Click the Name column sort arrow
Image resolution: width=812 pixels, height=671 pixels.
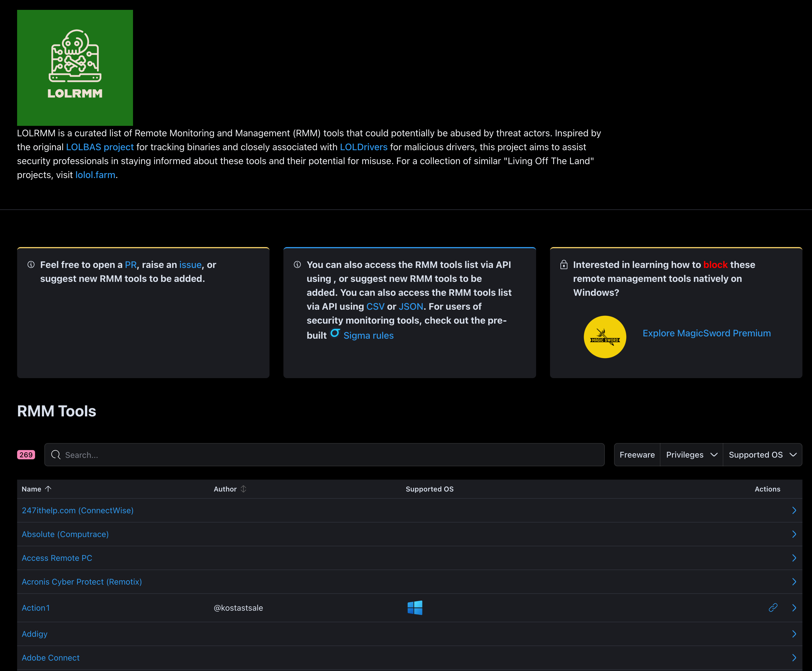coord(48,489)
